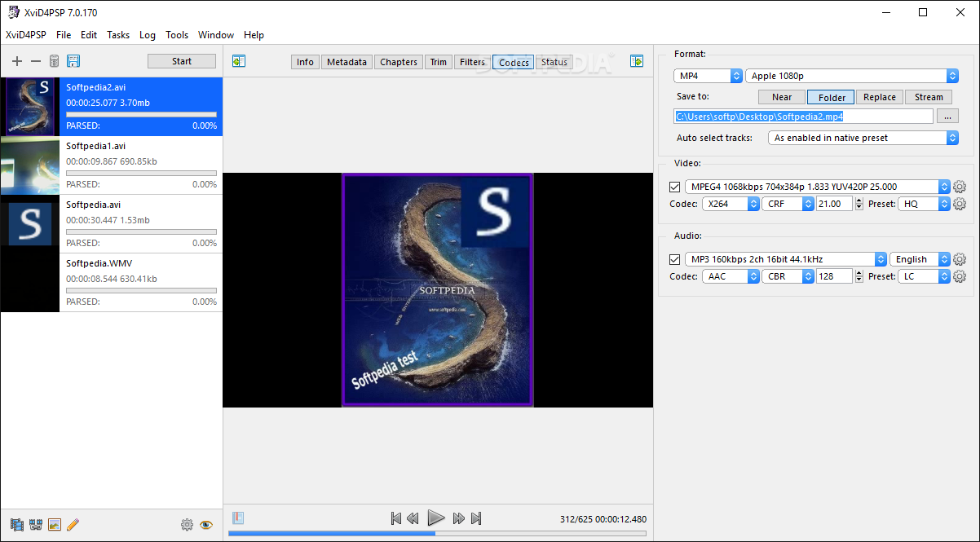
Task: Open the MP3 audio track dropdown
Action: (x=785, y=259)
